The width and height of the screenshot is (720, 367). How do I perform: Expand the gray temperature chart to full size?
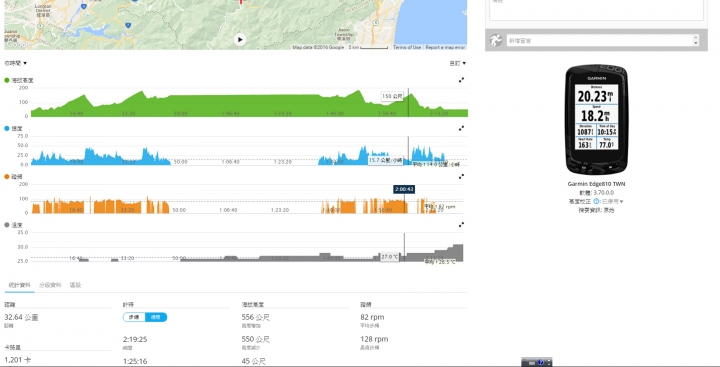[x=461, y=225]
